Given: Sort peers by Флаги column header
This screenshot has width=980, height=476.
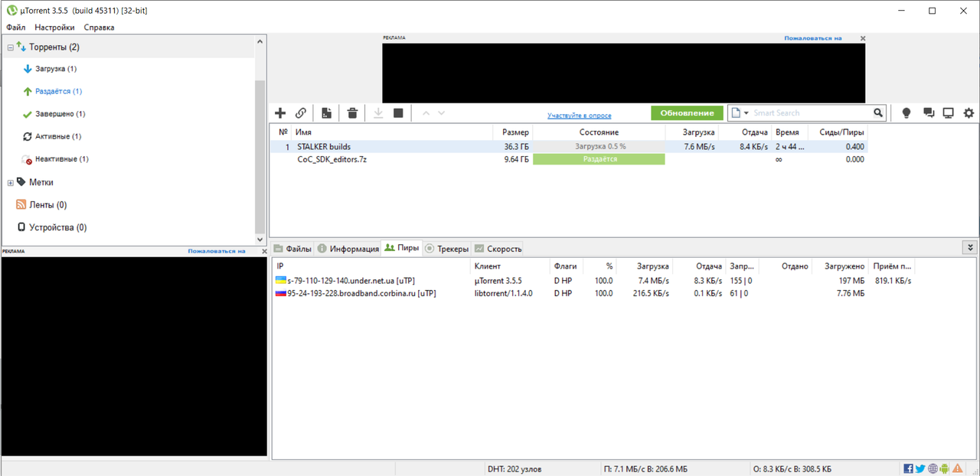Looking at the screenshot, I should click(x=566, y=266).
